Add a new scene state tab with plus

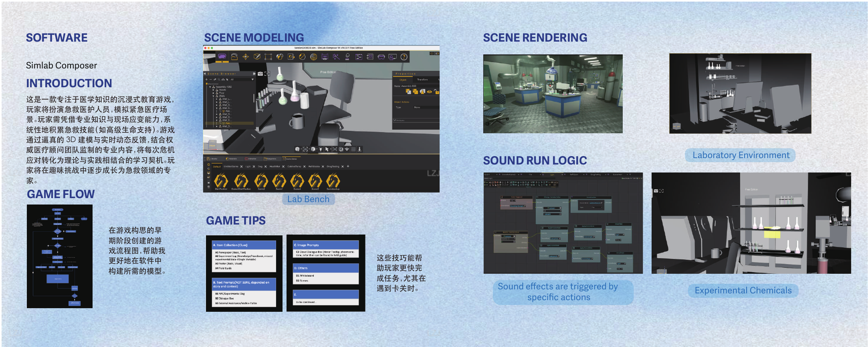pyautogui.click(x=348, y=166)
